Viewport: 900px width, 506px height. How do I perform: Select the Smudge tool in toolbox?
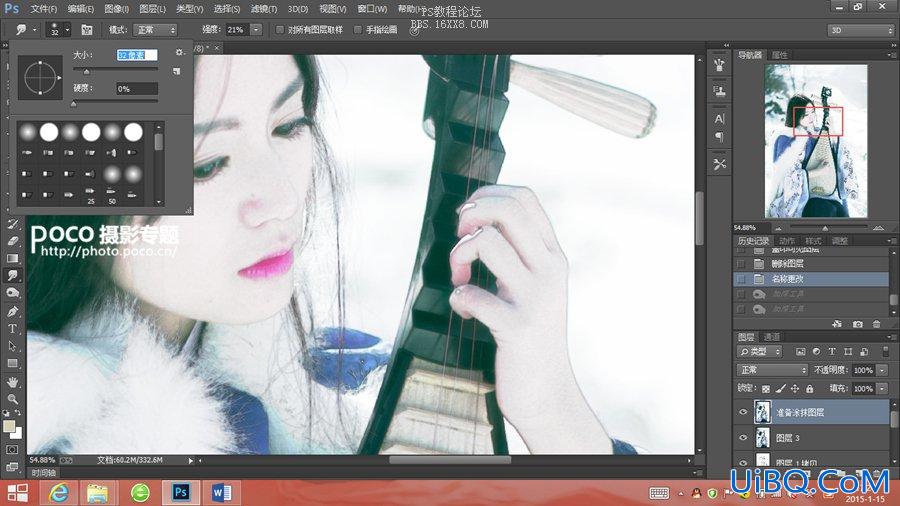tap(13, 275)
